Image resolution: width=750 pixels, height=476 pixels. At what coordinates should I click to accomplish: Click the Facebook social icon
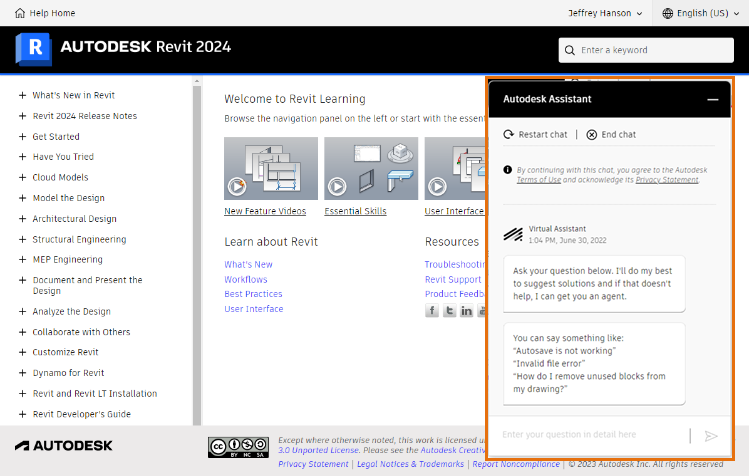tap(432, 310)
